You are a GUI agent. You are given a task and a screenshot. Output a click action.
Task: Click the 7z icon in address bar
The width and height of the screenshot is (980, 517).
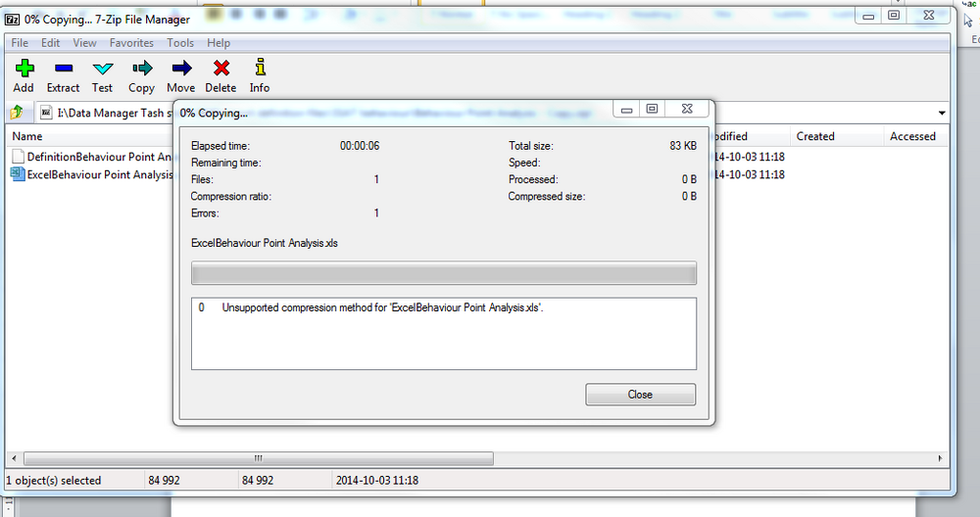pos(46,113)
